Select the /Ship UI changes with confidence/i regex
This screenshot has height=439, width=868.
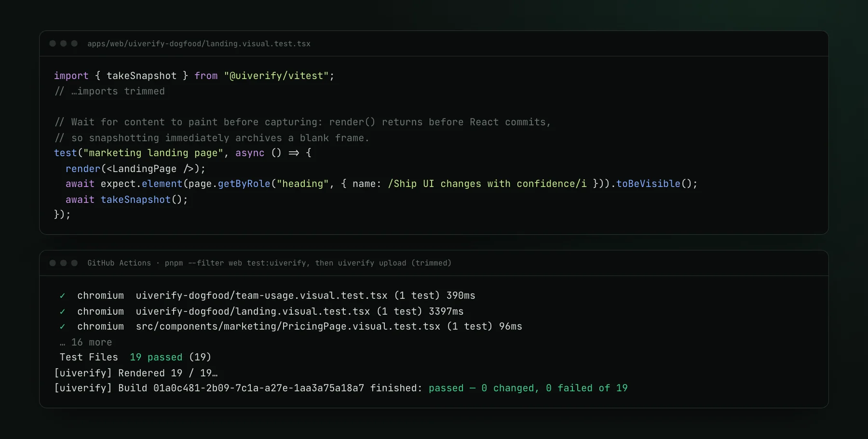pos(488,184)
